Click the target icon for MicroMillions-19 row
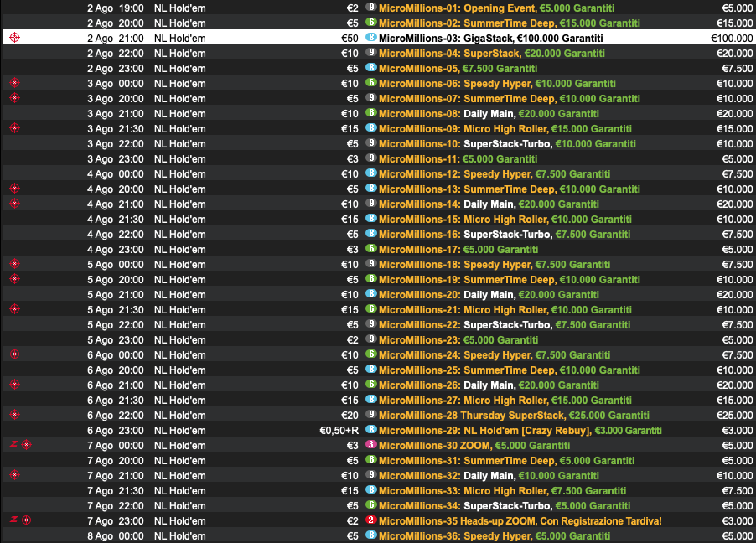Image resolution: width=756 pixels, height=543 pixels. [15, 279]
